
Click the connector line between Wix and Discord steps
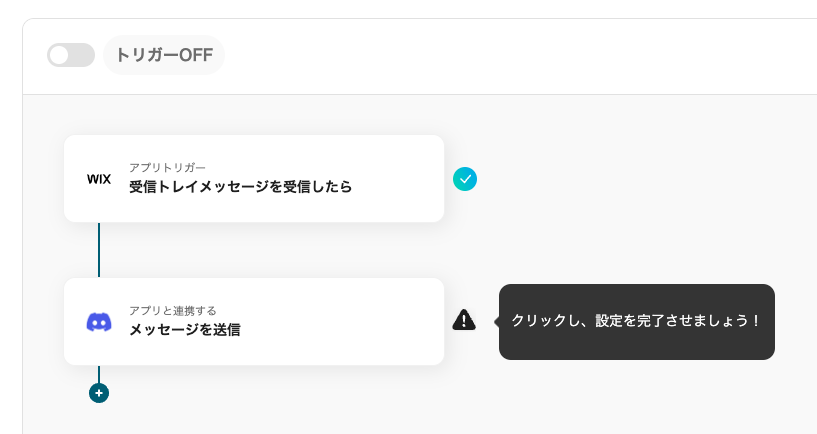[x=99, y=250]
